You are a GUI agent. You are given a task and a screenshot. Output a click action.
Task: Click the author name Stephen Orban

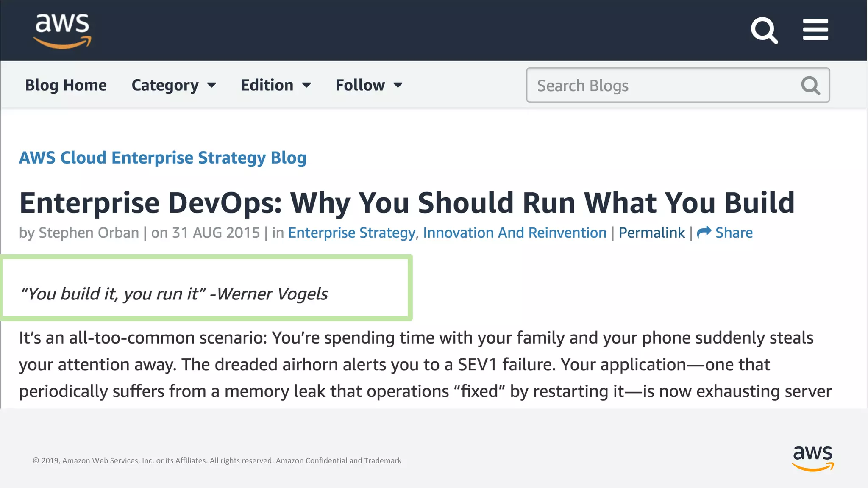tap(89, 233)
